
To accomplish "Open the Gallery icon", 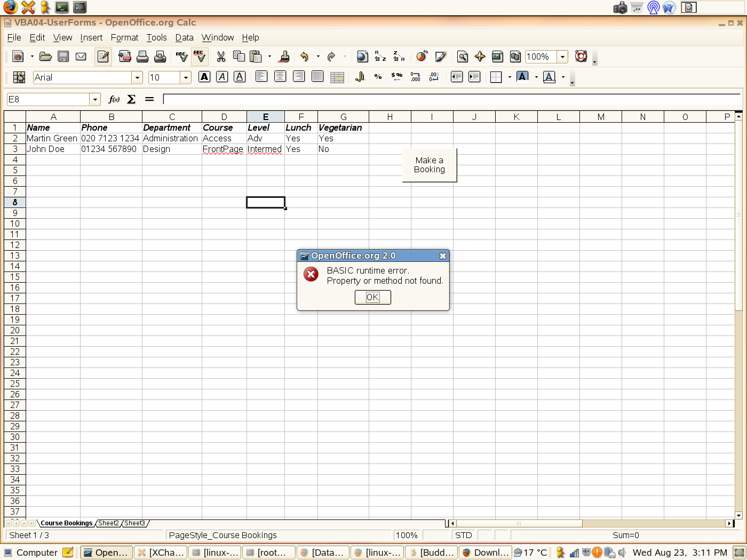I will coord(497,57).
